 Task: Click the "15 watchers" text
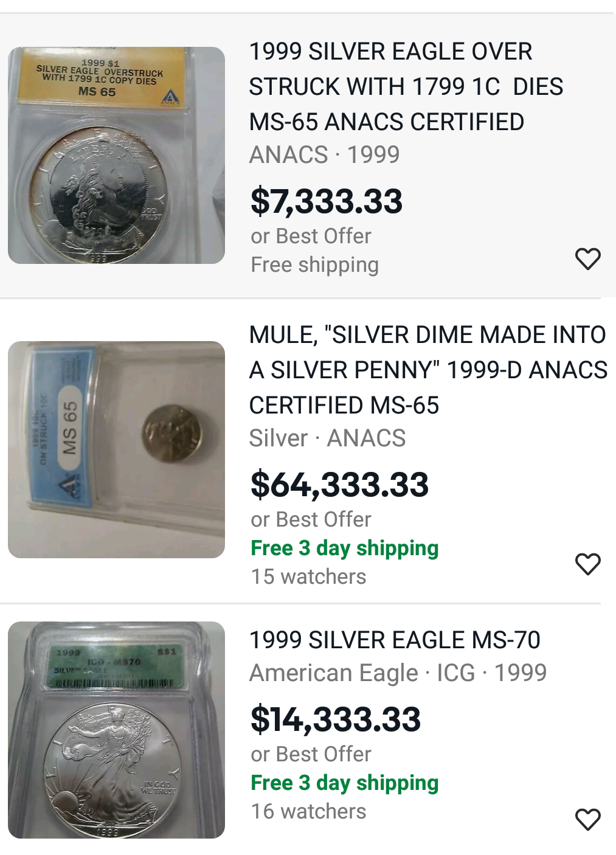[x=308, y=576]
